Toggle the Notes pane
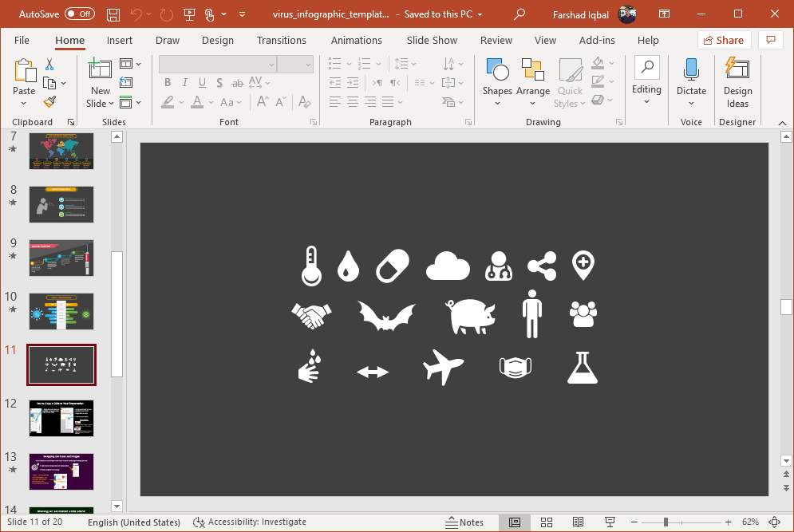 click(464, 522)
